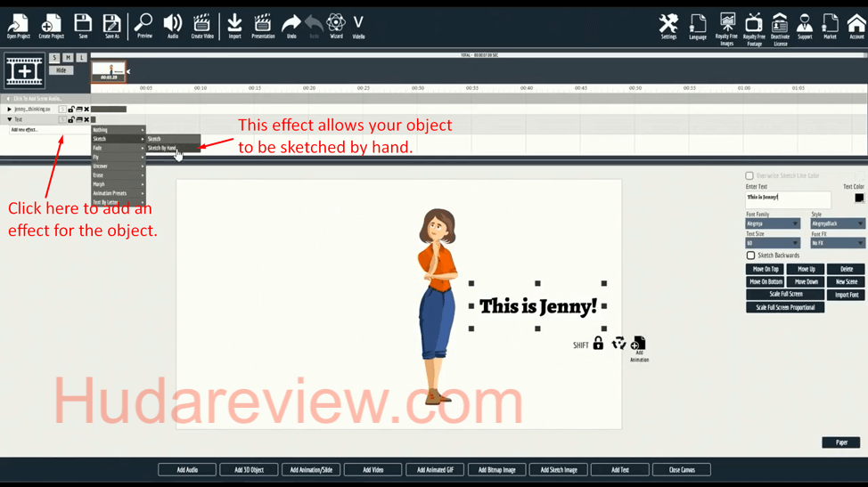Launch the Wizard atom icon

point(336,26)
